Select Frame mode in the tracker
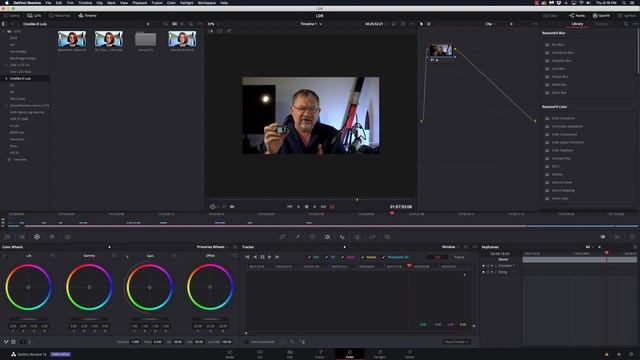This screenshot has width=640, height=360. click(x=459, y=257)
